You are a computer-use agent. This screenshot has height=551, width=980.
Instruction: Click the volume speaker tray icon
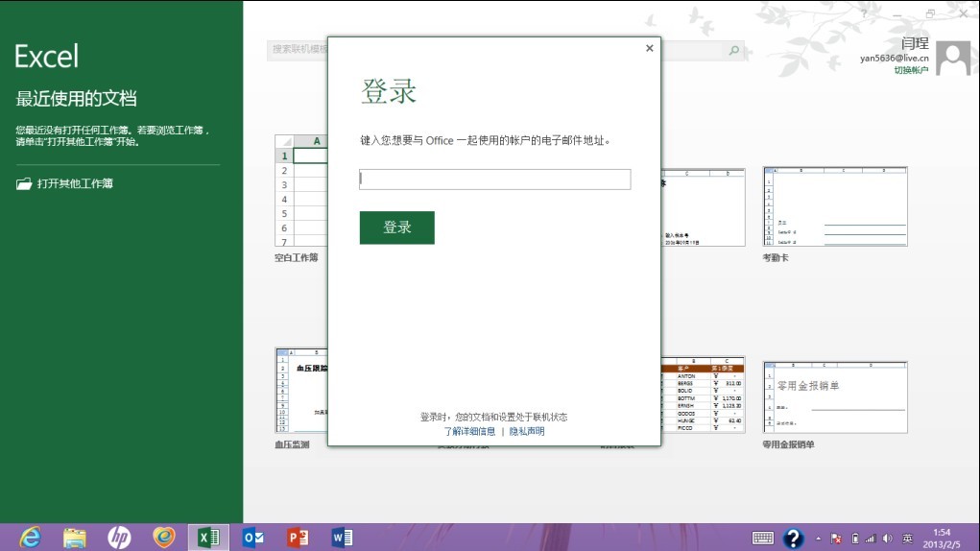(887, 539)
